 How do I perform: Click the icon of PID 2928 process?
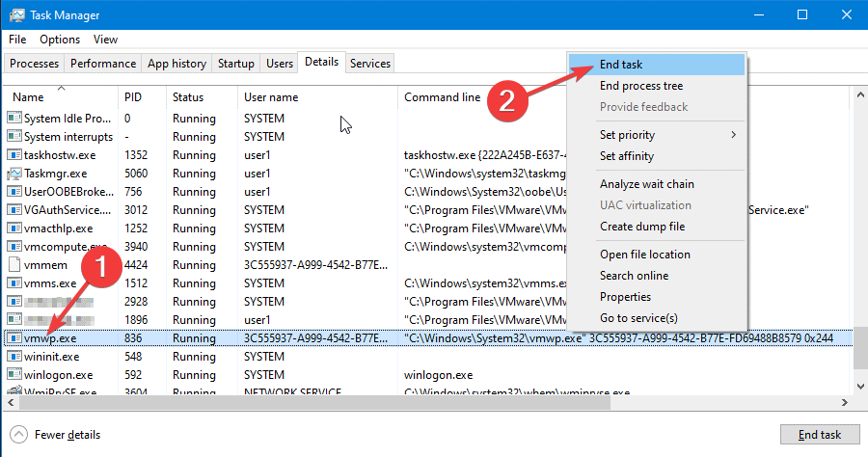14,301
